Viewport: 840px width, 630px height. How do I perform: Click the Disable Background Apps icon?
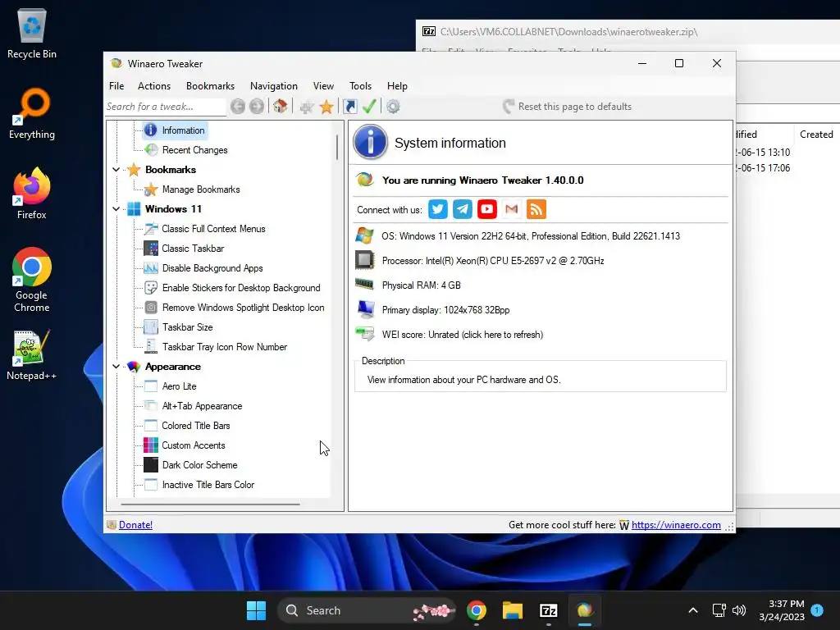click(151, 268)
